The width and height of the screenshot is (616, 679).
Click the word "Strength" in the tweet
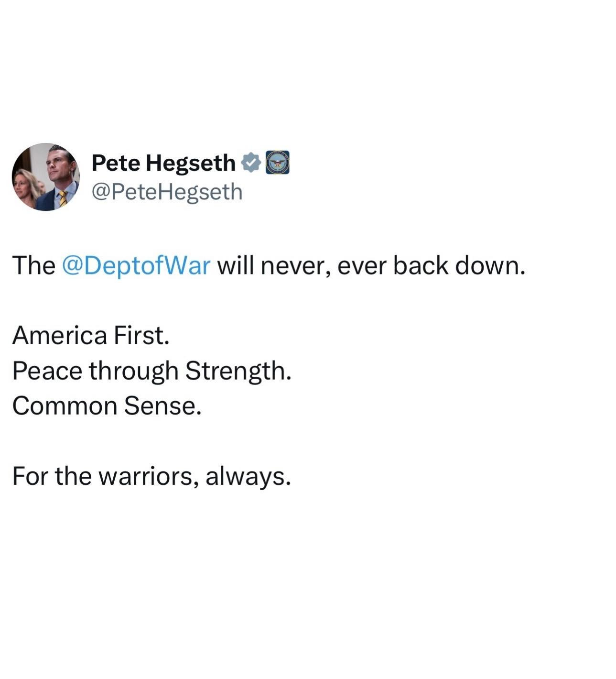click(236, 371)
